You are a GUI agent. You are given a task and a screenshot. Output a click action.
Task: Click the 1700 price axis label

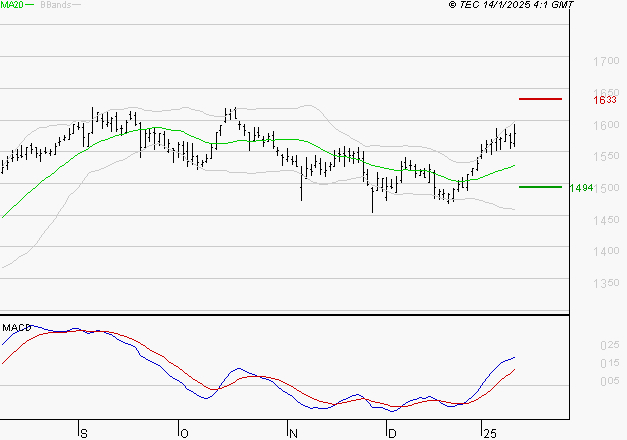pos(606,61)
